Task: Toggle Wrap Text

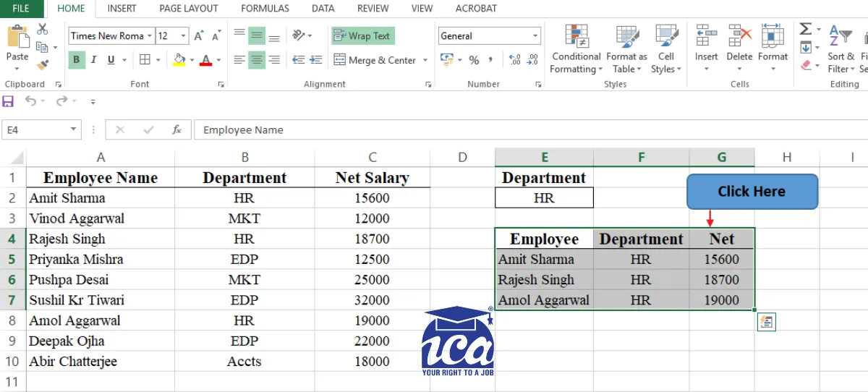Action: (362, 35)
